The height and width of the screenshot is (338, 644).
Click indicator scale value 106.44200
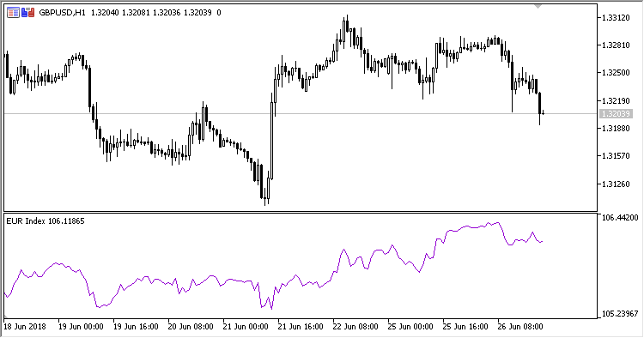(620, 218)
